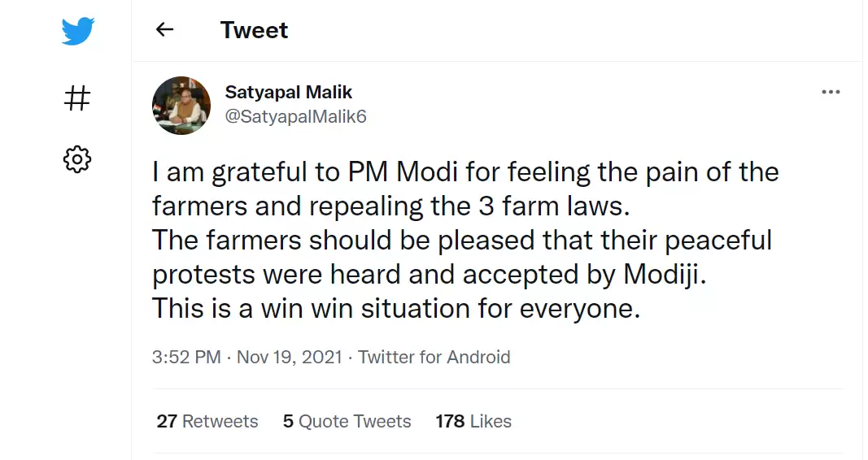View the 178 Likes list
Screen dimensions: 868x460
click(473, 421)
